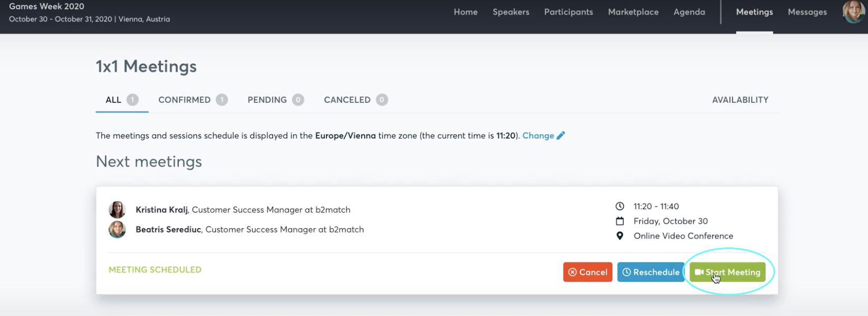Click Beatris Serediuc's profile photo
This screenshot has height=316, width=868.
pyautogui.click(x=117, y=229)
